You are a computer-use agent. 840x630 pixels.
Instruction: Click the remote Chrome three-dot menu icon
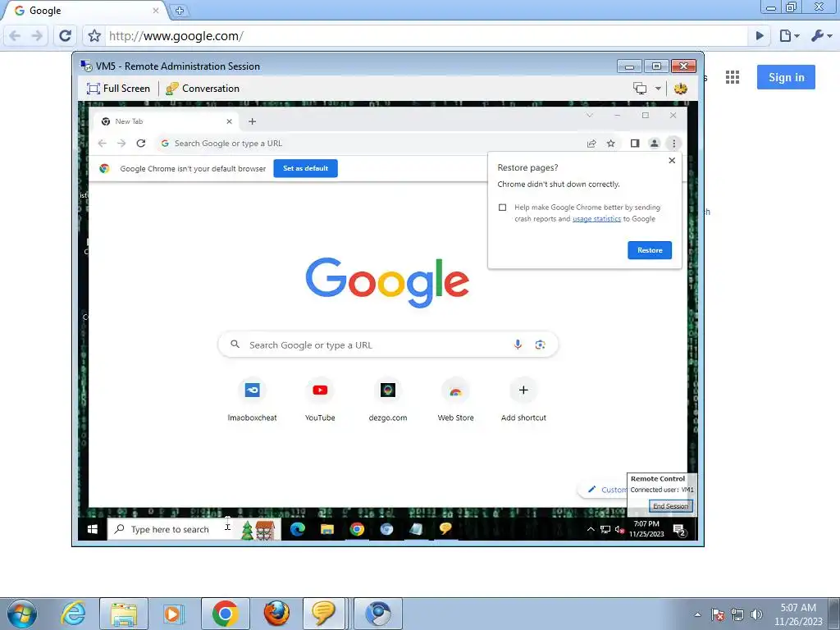click(674, 143)
